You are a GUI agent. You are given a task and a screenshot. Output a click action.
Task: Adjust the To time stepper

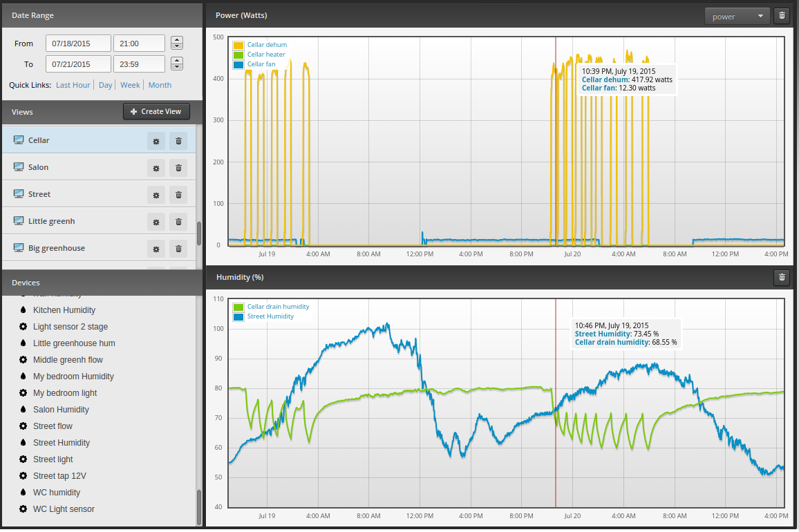tap(177, 64)
